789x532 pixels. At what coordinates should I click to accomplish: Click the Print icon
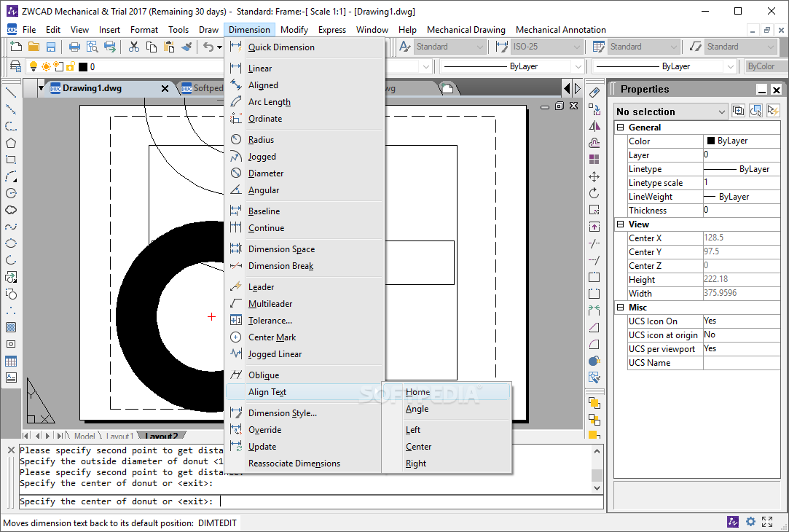point(74,47)
